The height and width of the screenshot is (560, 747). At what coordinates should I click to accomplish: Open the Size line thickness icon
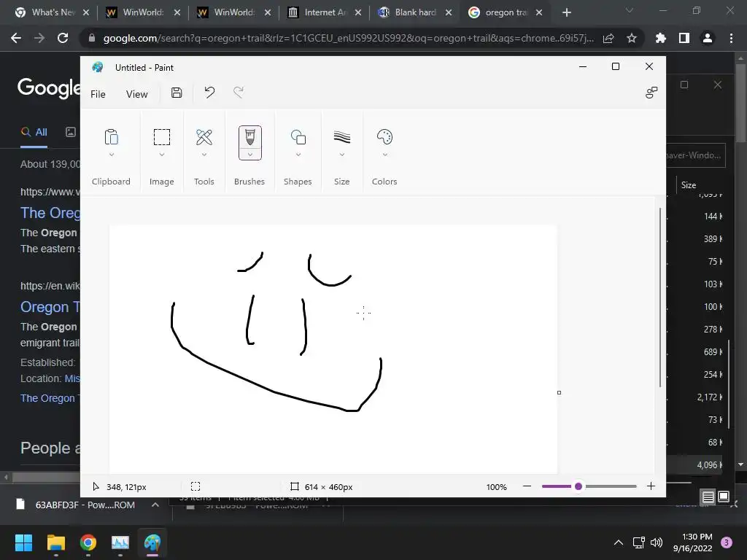tap(341, 137)
